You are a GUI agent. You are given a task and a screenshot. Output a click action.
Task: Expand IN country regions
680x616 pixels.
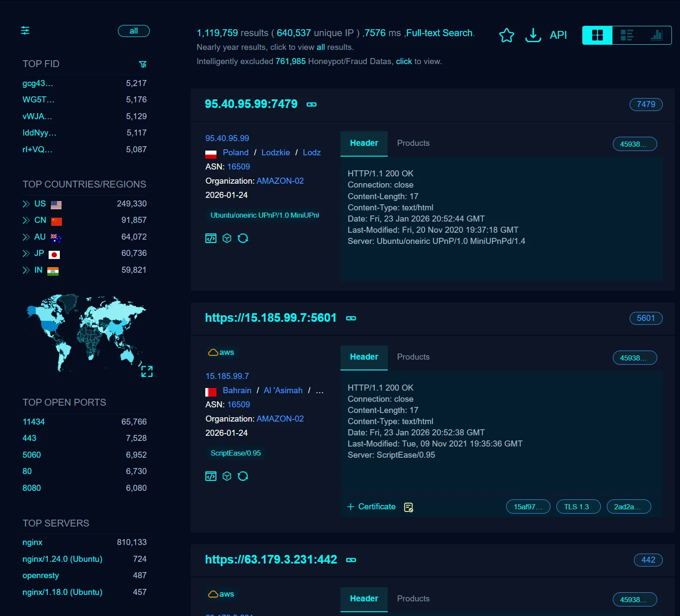click(26, 270)
